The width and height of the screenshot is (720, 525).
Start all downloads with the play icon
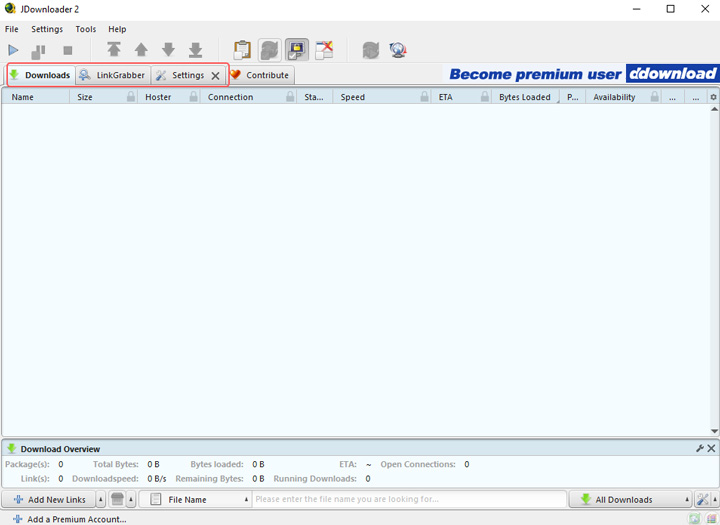(x=13, y=50)
